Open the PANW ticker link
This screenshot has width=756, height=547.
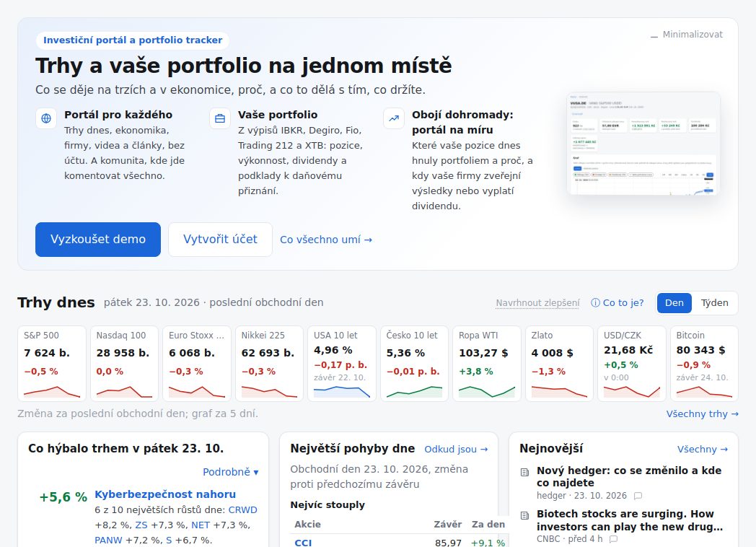coord(108,541)
